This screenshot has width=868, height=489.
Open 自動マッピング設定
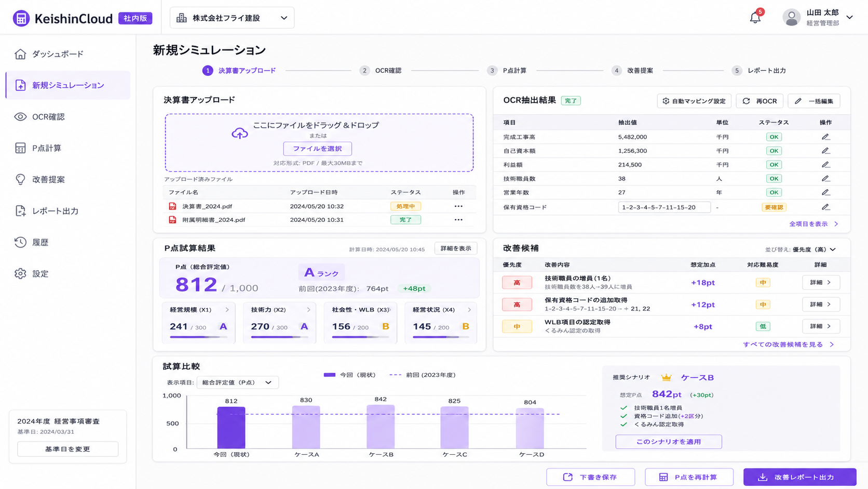coord(694,101)
